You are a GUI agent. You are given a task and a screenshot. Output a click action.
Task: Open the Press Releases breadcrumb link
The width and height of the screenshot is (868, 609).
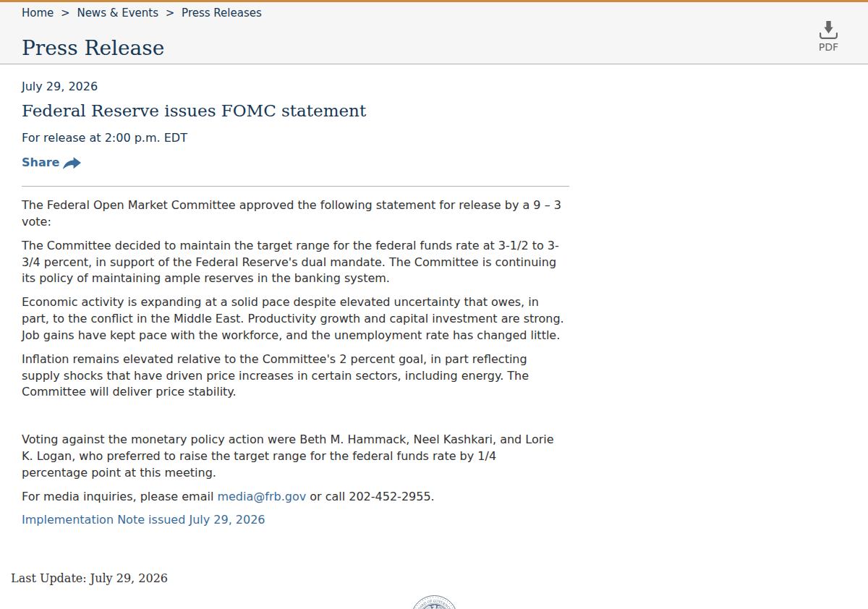tap(221, 13)
